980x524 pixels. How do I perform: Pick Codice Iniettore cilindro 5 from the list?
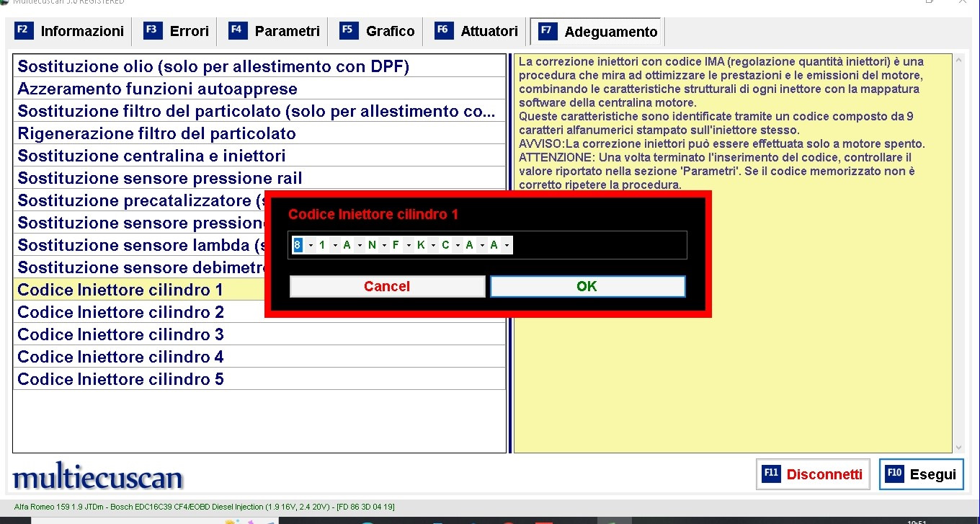(x=120, y=379)
